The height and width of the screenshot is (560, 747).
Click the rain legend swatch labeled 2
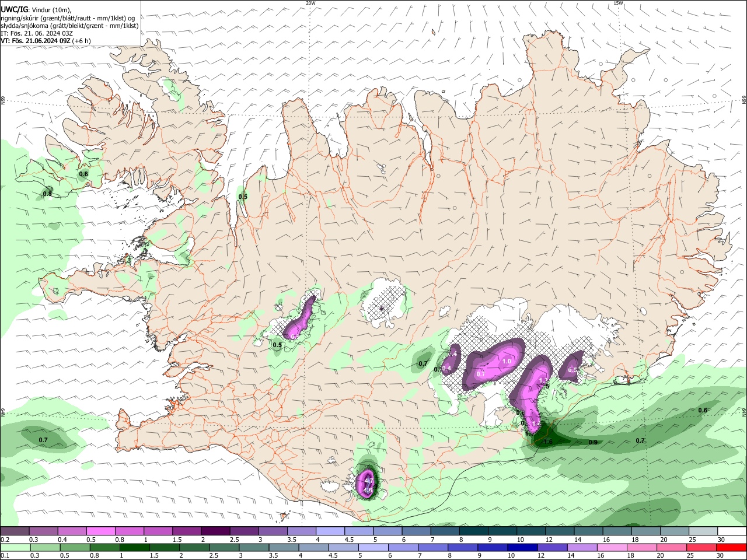[x=195, y=548]
